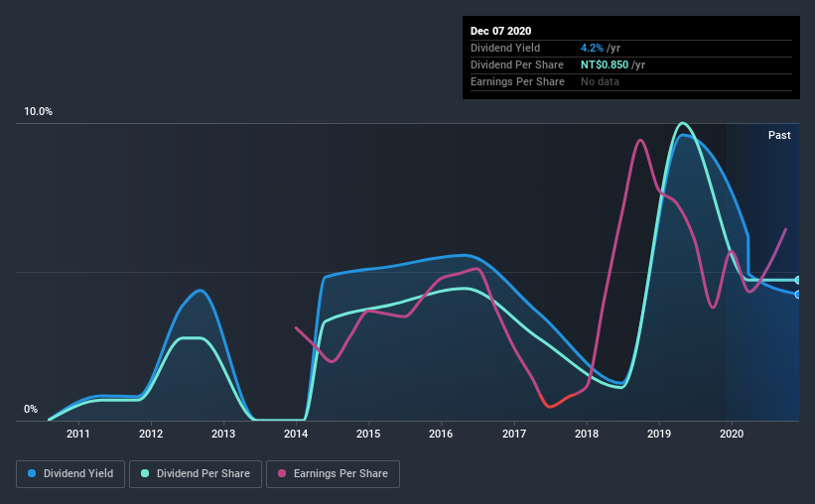
Task: Click the 2014 x-axis label
Action: click(x=296, y=434)
